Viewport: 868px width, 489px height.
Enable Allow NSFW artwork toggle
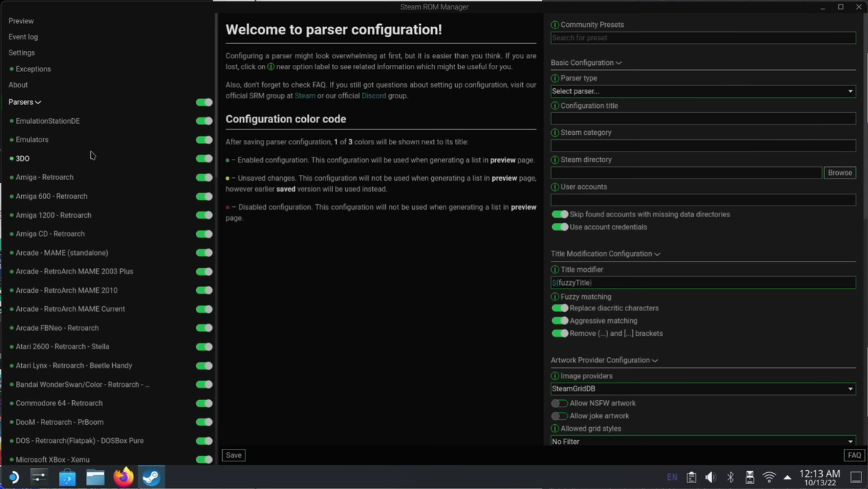click(x=559, y=403)
